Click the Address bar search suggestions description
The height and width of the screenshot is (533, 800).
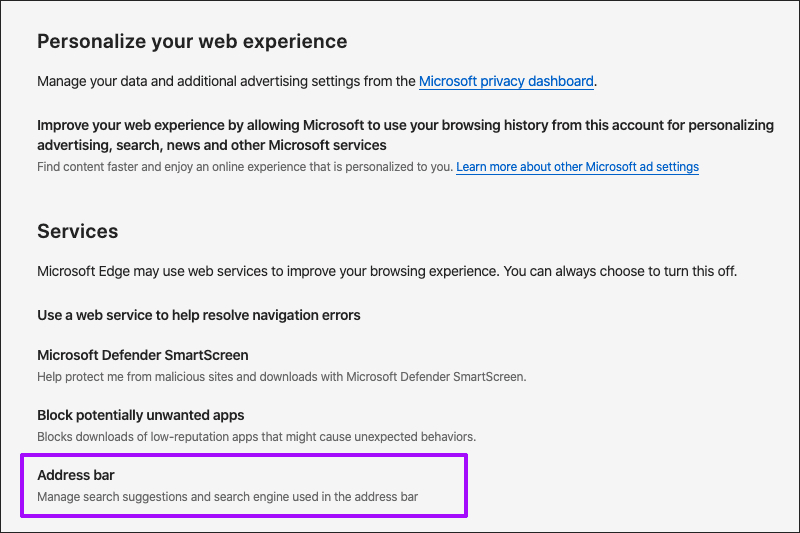(227, 496)
